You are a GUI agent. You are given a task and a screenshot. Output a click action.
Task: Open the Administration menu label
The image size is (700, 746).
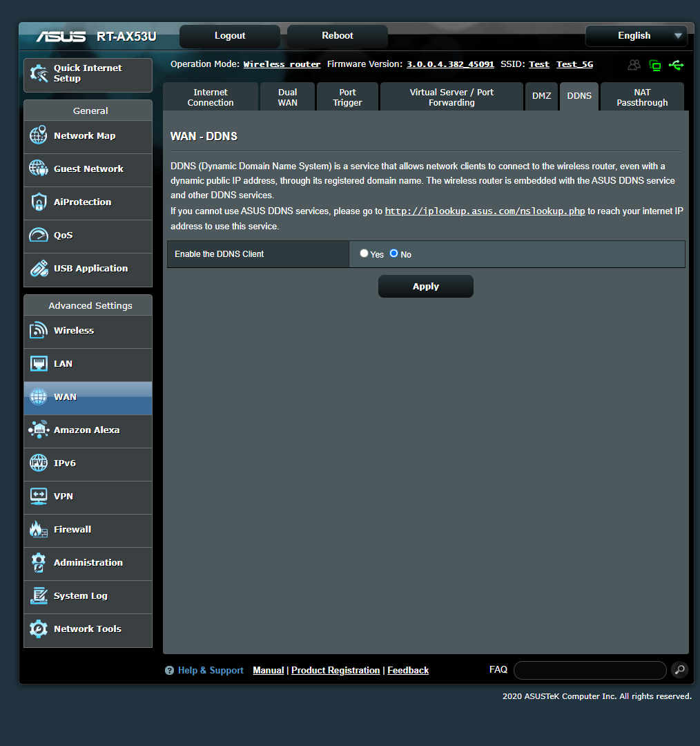click(x=88, y=562)
